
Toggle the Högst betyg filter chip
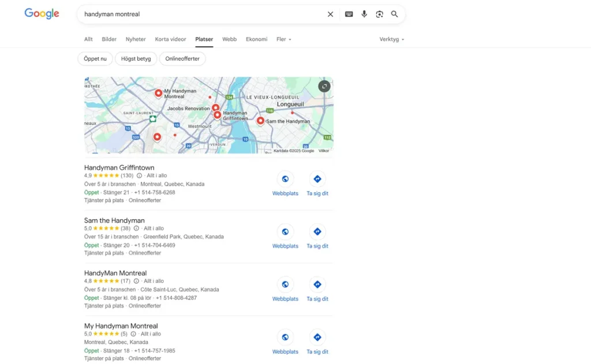tap(136, 59)
